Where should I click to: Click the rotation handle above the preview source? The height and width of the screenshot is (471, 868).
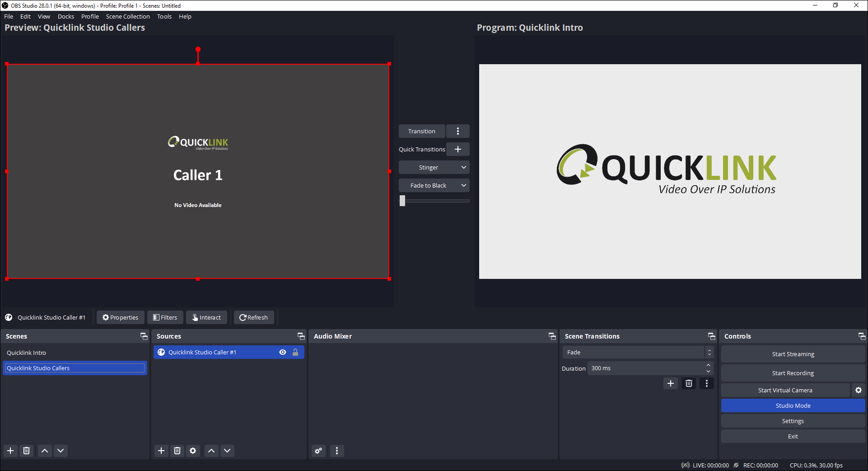[198, 49]
